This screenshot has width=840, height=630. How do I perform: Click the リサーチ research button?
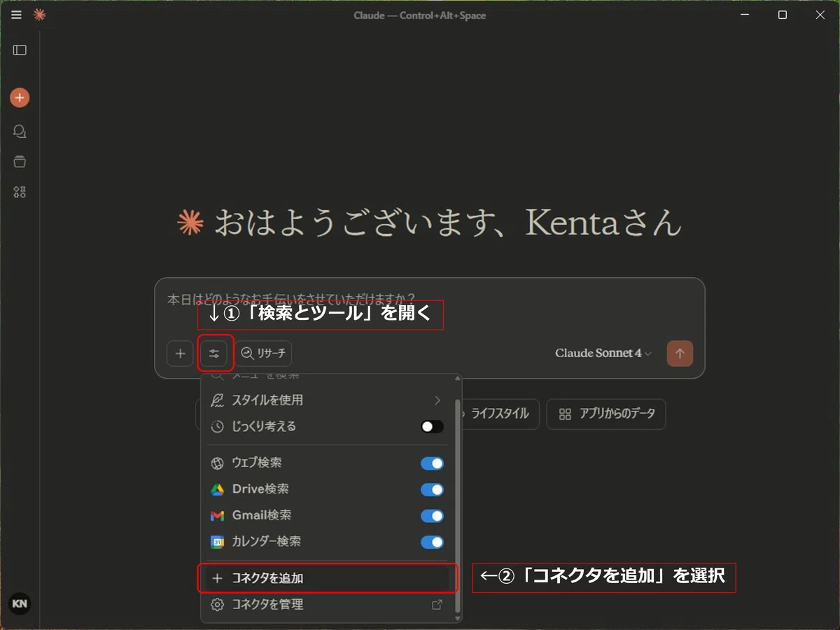263,353
